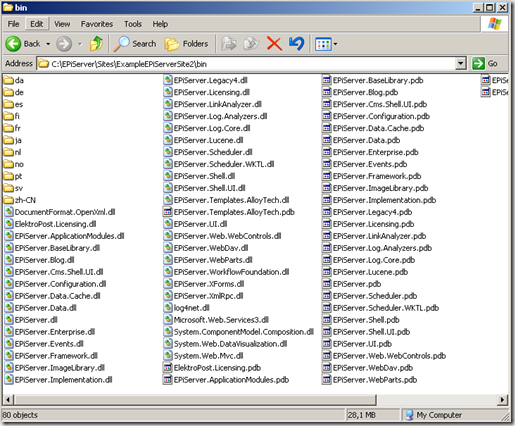The height and width of the screenshot is (426, 515).
Task: Open the Views dropdown arrow
Action: (335, 44)
